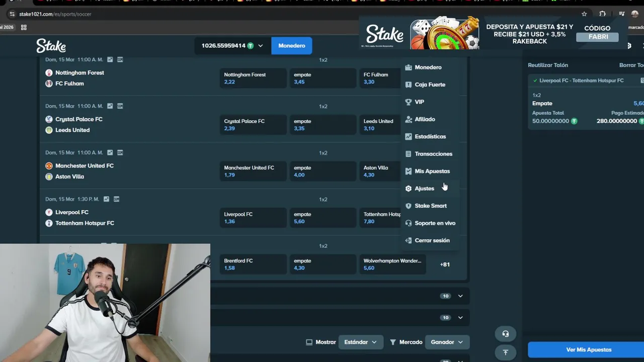Open Monedero in the account menu
The height and width of the screenshot is (362, 644).
coord(428,67)
